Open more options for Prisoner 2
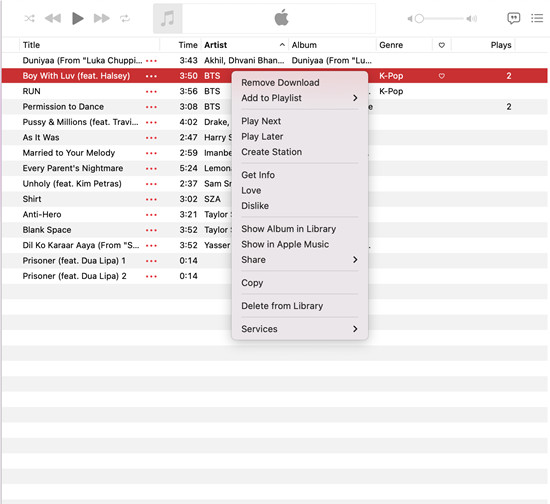The width and height of the screenshot is (550, 504). [151, 276]
